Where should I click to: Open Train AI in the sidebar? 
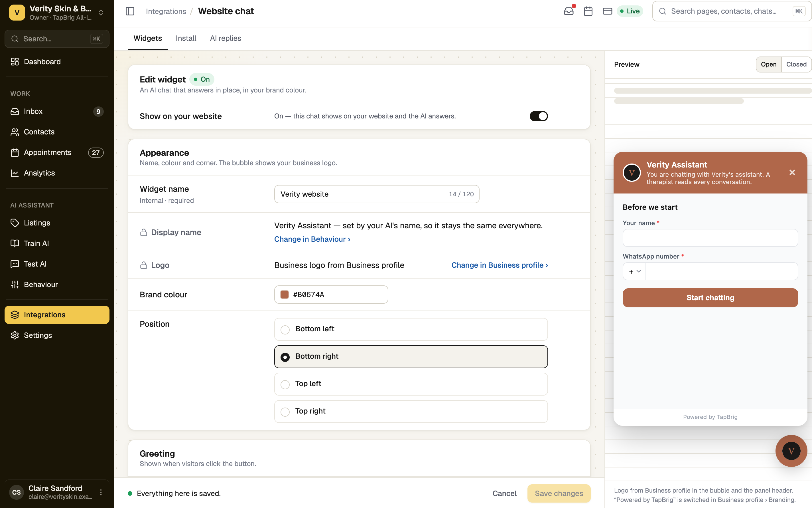click(x=57, y=243)
